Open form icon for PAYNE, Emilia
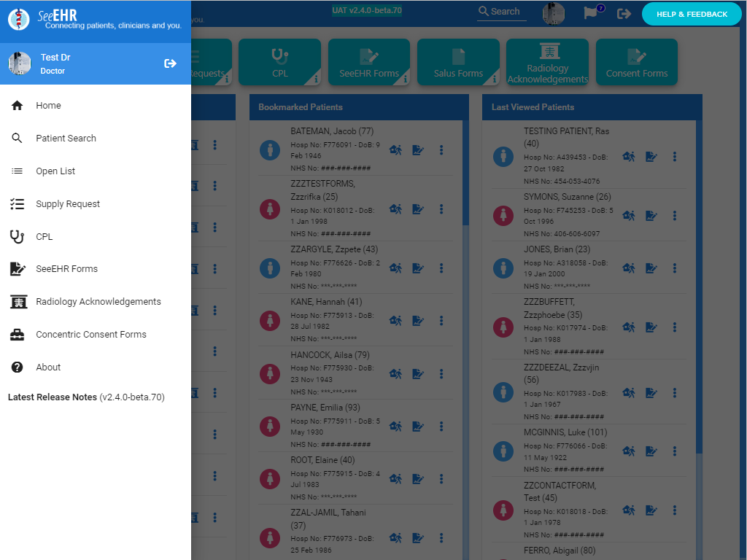Screen dimensions: 747x560 point(418,426)
